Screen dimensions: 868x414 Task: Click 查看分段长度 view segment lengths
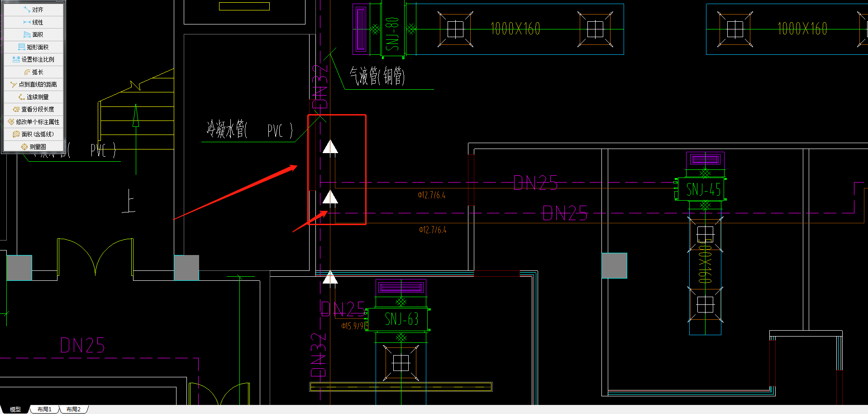[x=33, y=109]
